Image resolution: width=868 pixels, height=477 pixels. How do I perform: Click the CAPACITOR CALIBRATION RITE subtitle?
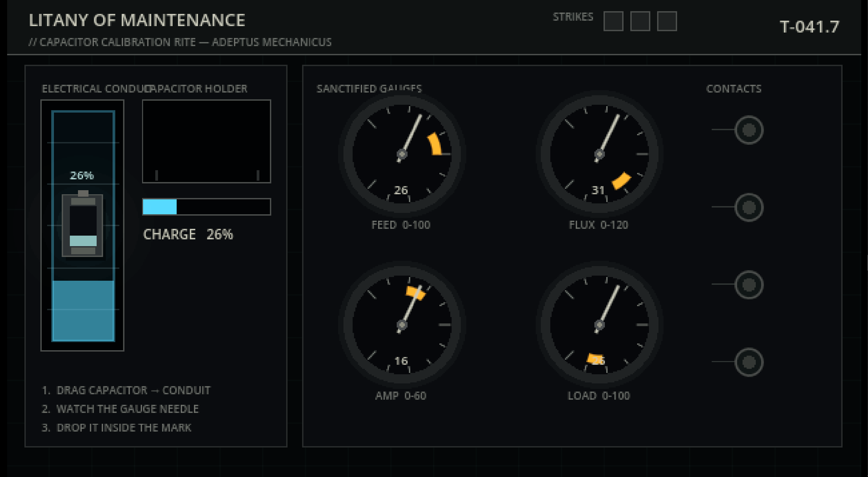tap(180, 42)
